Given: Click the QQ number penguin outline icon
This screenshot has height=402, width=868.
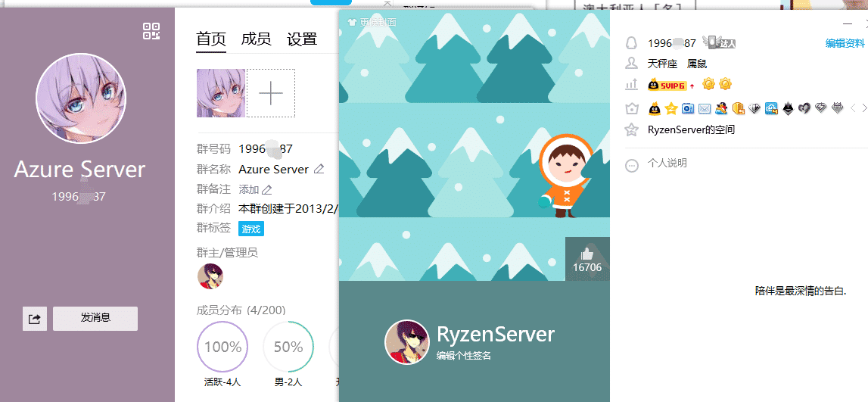Looking at the screenshot, I should click(631, 43).
